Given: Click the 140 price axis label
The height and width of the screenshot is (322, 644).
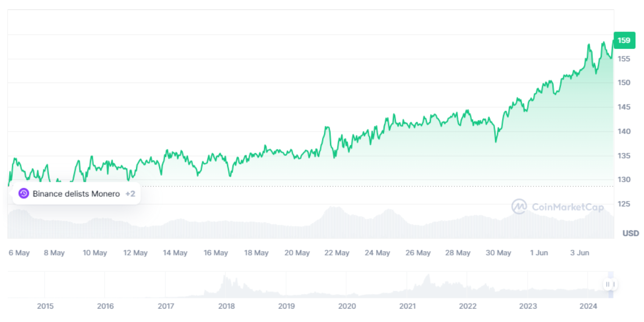Looking at the screenshot, I should (x=623, y=131).
